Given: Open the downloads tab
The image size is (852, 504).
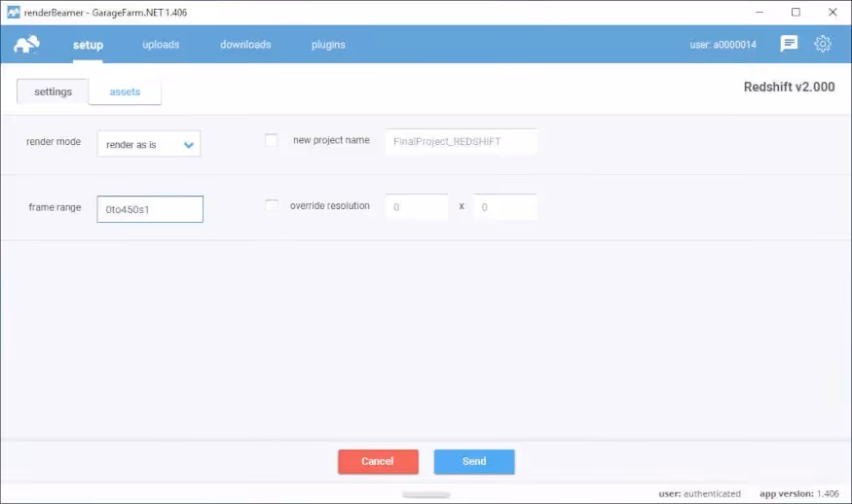Looking at the screenshot, I should [245, 45].
